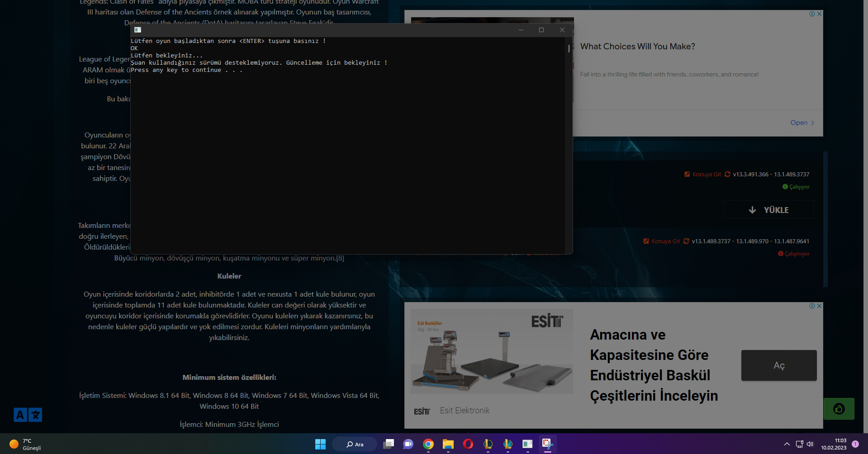
Task: Click the translate page icon
Action: (x=28, y=415)
